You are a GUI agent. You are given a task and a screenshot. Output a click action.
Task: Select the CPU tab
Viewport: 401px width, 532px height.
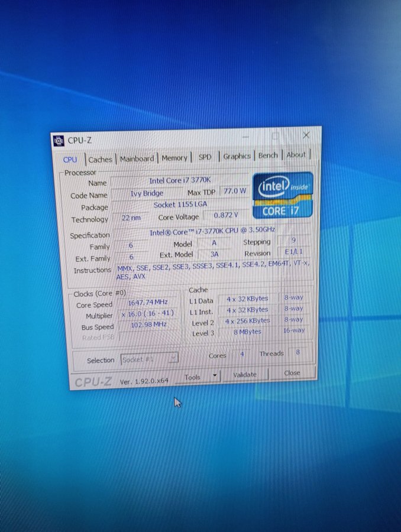click(x=70, y=160)
